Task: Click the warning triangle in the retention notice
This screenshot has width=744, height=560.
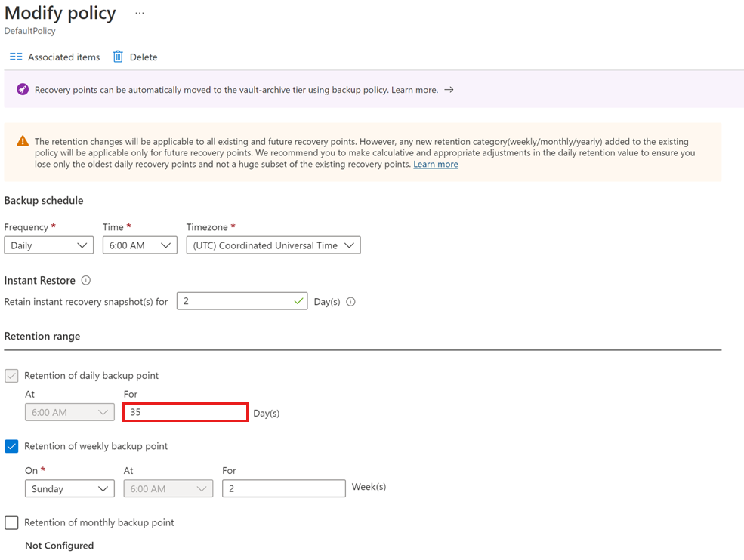Action: click(x=21, y=140)
